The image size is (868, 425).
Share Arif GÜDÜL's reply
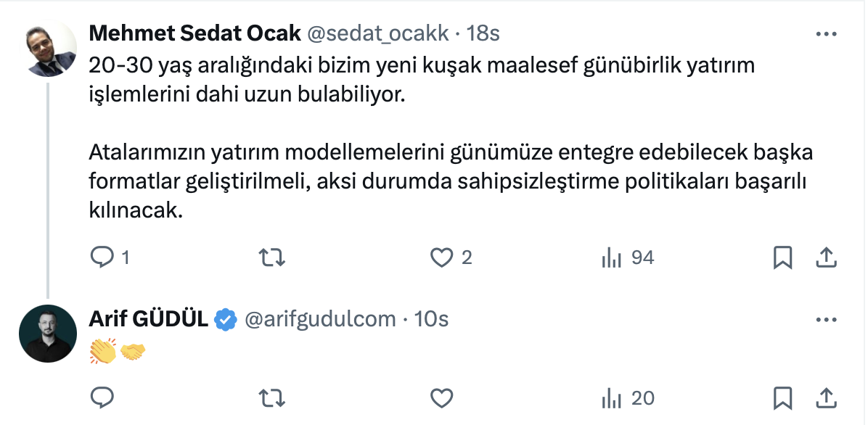pyautogui.click(x=826, y=397)
